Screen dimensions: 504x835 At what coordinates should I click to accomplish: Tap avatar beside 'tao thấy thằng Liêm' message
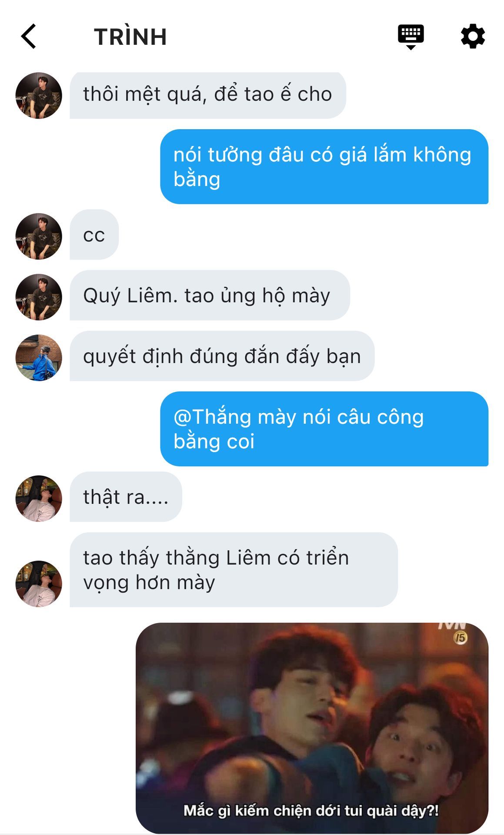(x=39, y=584)
